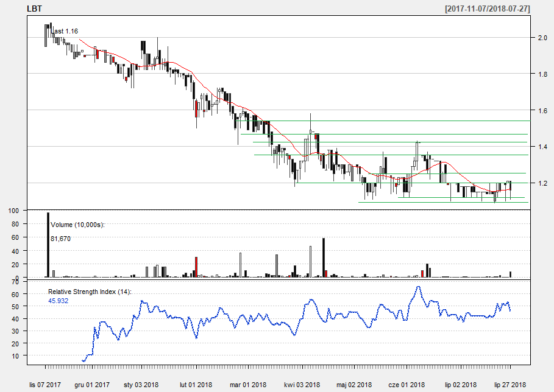The image size is (554, 392).
Task: Click the 70 RSI axis label
Action: tap(15, 282)
